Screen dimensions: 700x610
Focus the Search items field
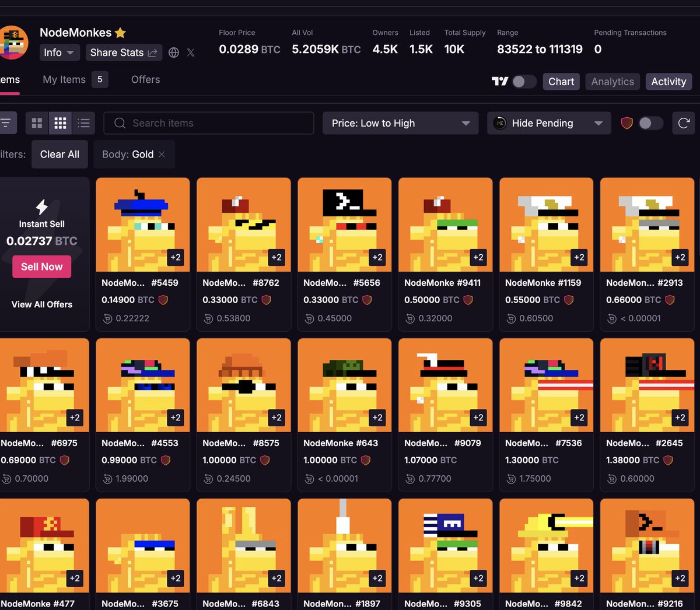click(x=209, y=123)
